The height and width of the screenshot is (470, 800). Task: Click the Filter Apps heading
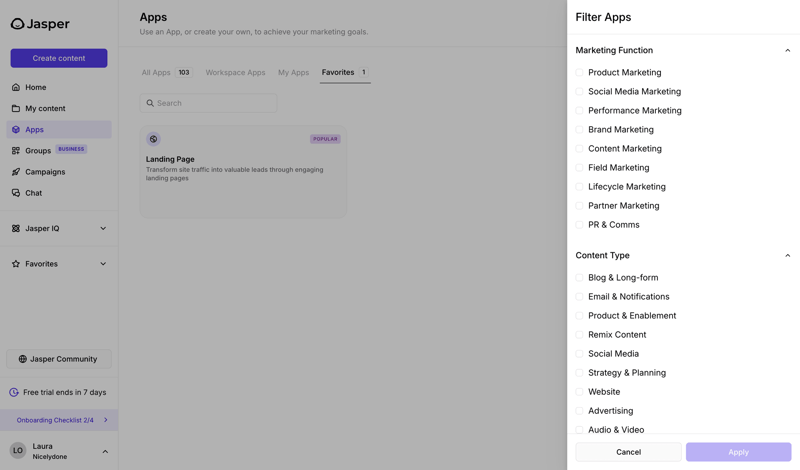click(x=603, y=17)
